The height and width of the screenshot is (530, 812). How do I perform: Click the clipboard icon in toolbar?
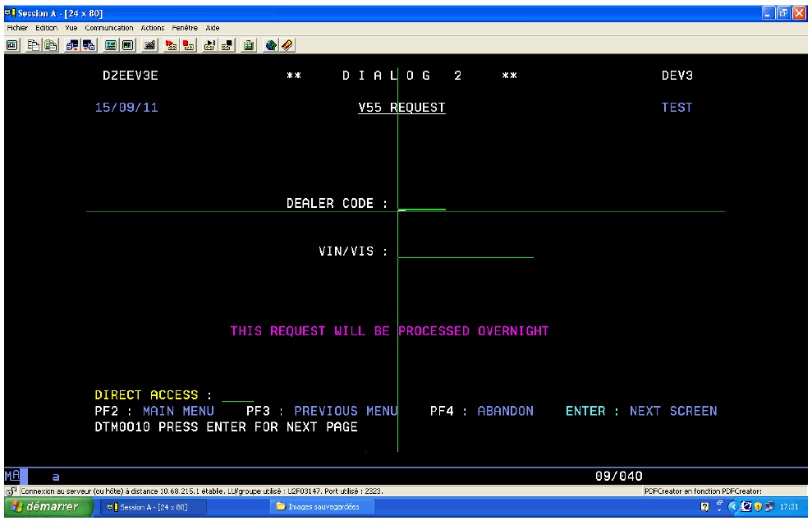(x=247, y=44)
